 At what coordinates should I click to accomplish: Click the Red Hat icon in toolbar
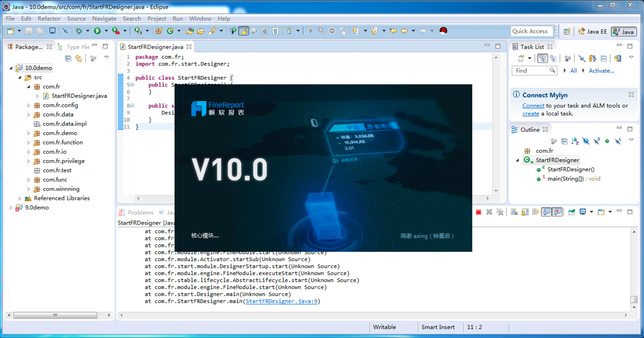(x=443, y=31)
